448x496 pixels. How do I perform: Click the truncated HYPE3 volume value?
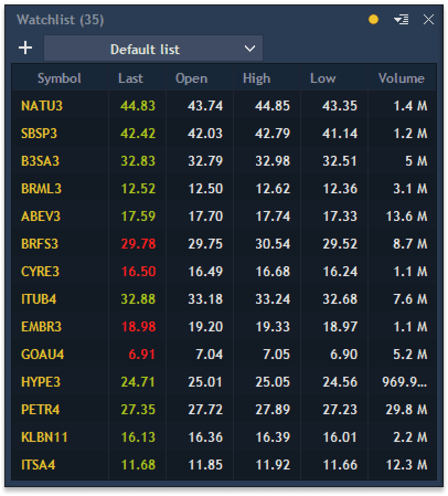coord(404,382)
